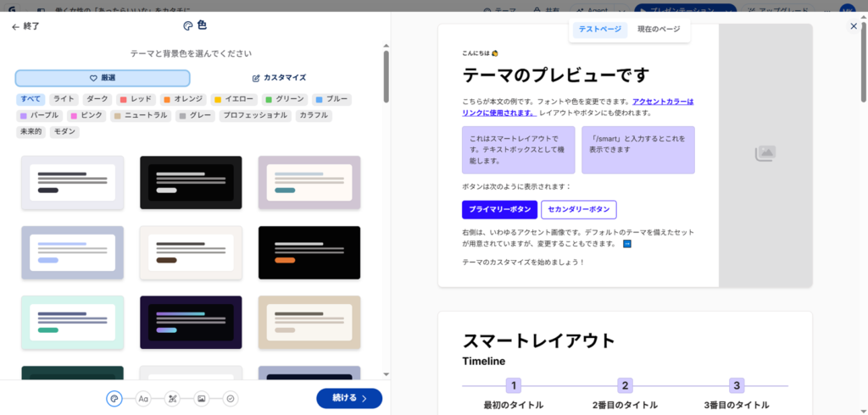Filter themes by ブルー color chip
The image size is (868, 415).
[x=331, y=100]
